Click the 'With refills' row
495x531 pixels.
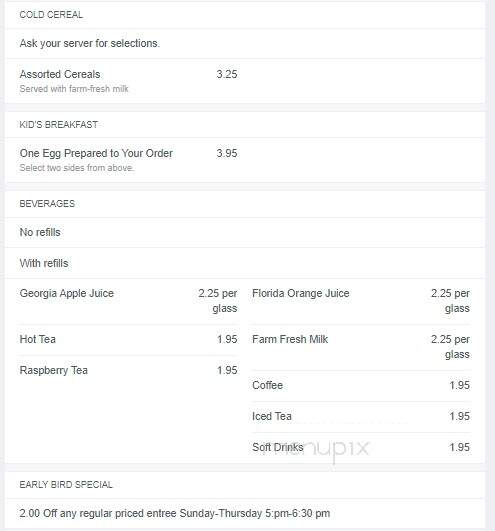(245, 263)
